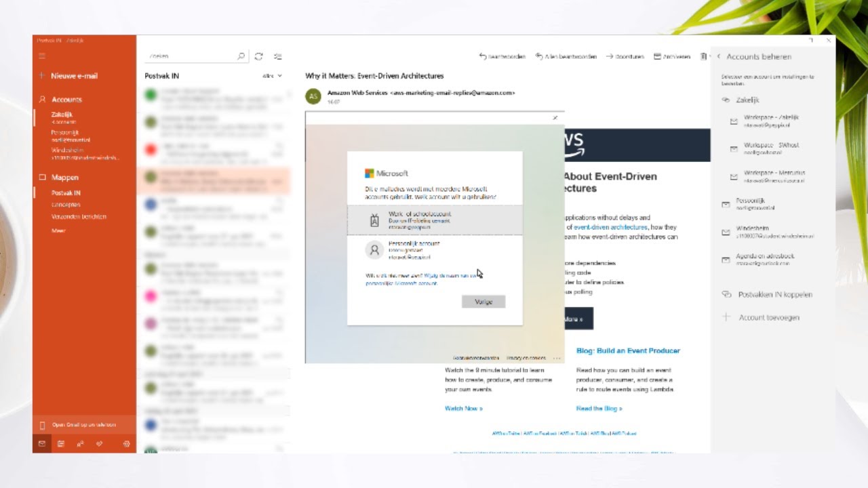Click Doorsturen in the toolbar
The height and width of the screenshot is (488, 868).
coord(625,57)
